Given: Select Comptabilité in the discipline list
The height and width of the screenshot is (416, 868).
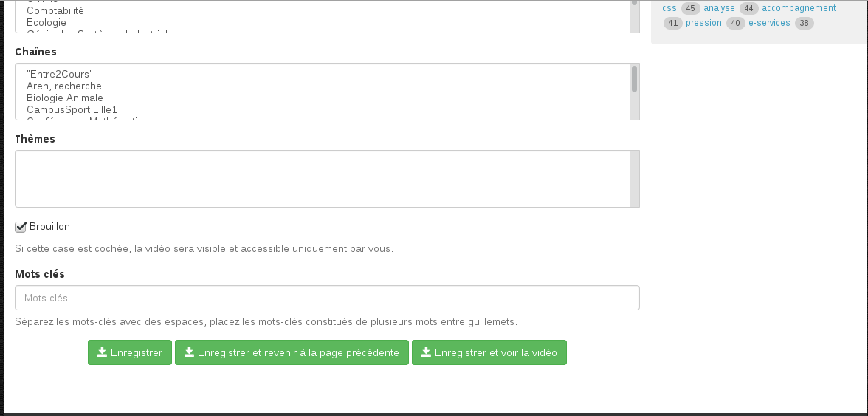Looking at the screenshot, I should 55,11.
